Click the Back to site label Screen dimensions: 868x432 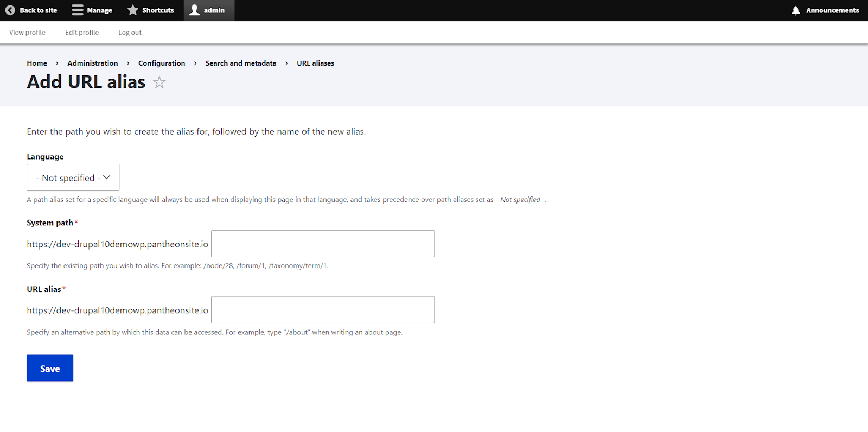tap(38, 10)
